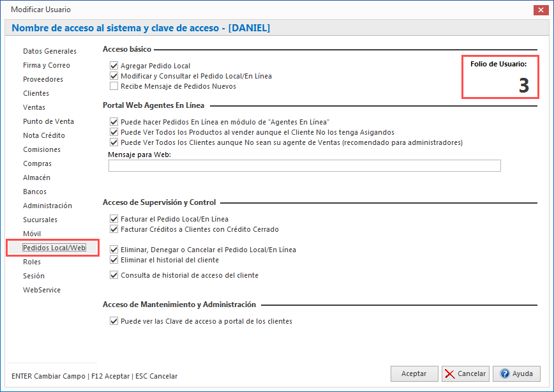
Task: Enable Recibe Mensaje de Pedidos Nuevos
Action: pos(113,86)
